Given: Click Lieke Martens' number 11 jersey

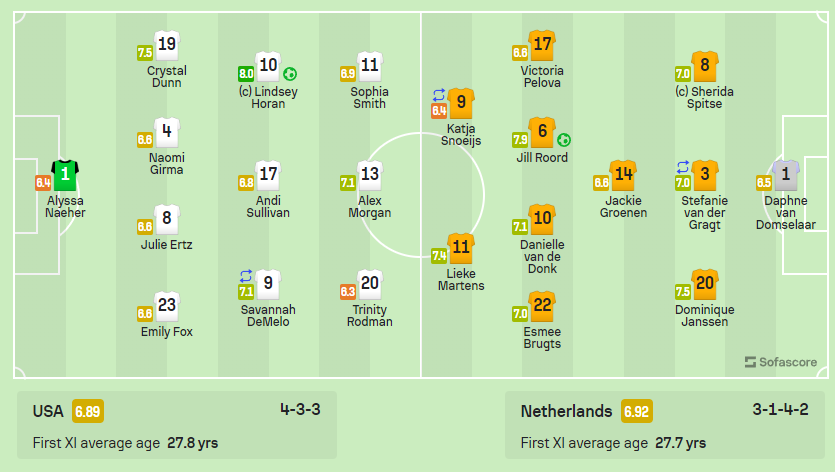Looking at the screenshot, I should [461, 248].
